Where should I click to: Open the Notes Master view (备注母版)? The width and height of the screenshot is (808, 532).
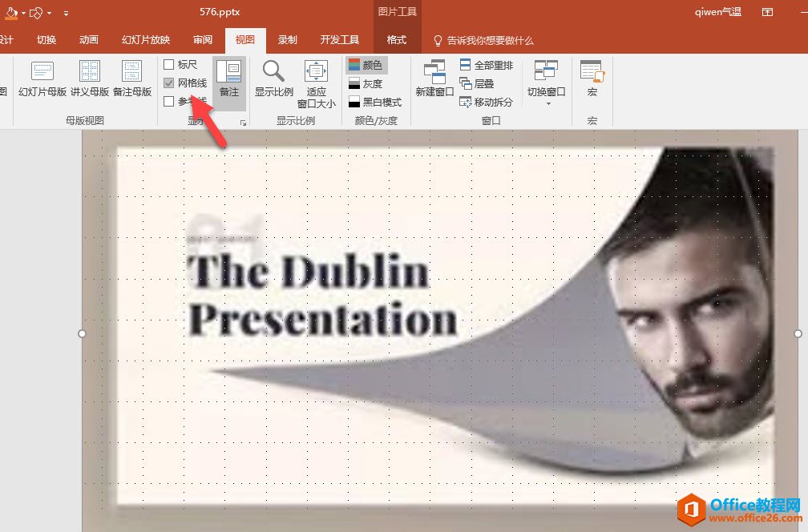tap(131, 79)
